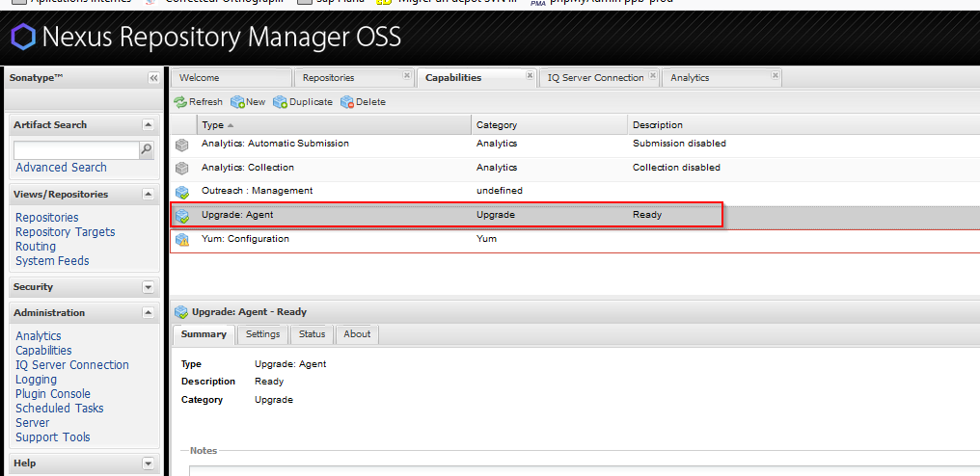Click the Yum: Configuration row warning icon
The image size is (980, 476).
[182, 239]
